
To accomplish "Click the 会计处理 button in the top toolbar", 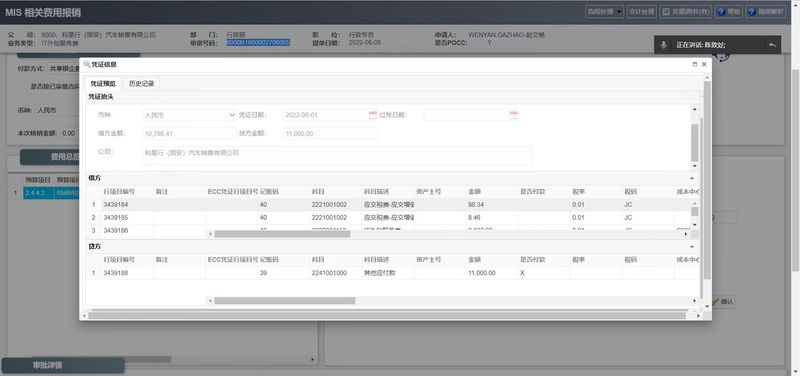I will pyautogui.click(x=641, y=12).
